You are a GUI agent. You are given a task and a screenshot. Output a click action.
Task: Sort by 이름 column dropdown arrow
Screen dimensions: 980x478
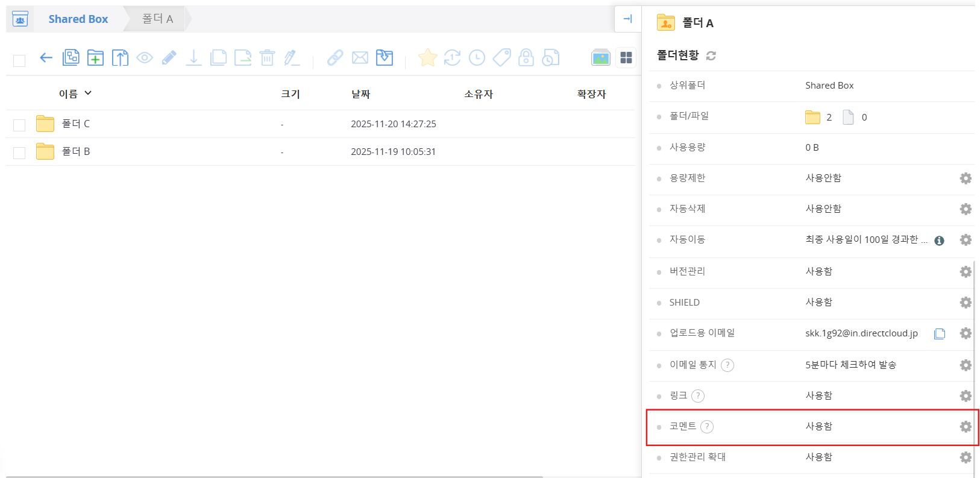88,93
